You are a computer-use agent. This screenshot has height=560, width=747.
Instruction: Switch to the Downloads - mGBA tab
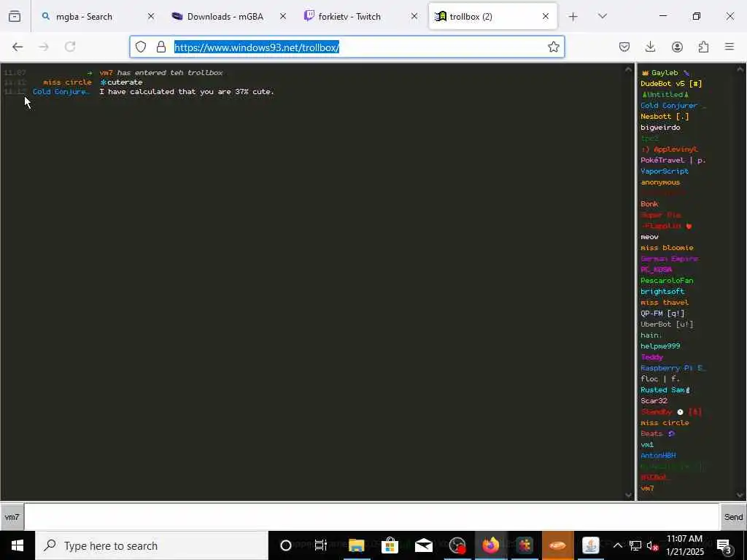[228, 17]
